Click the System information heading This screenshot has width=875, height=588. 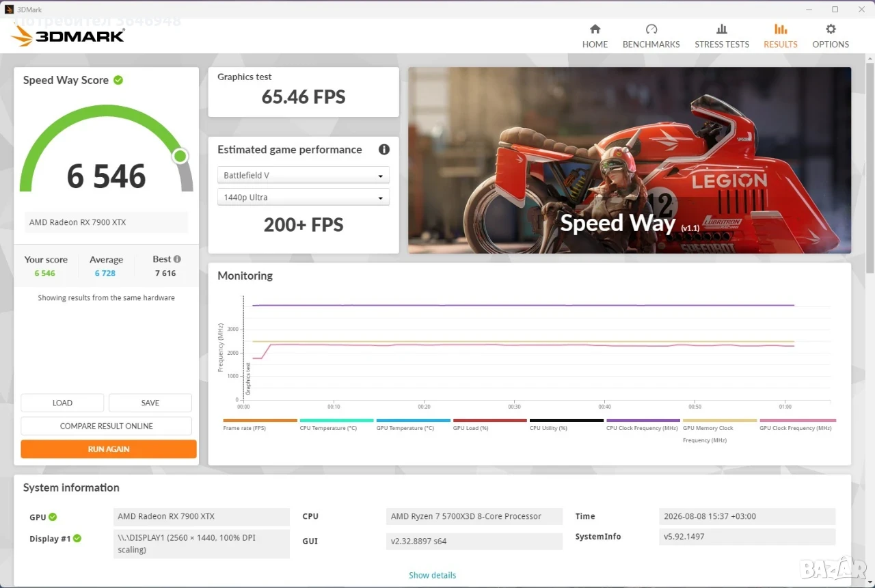(71, 487)
